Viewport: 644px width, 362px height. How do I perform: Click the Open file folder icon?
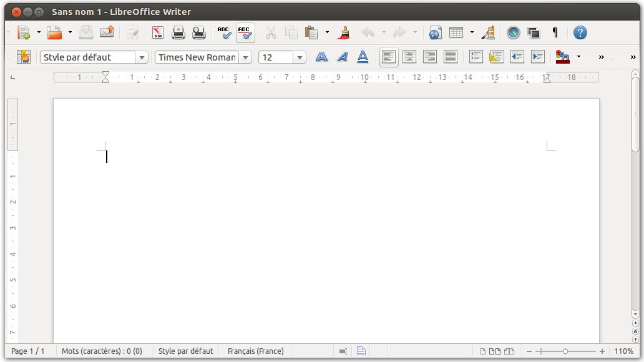(54, 32)
